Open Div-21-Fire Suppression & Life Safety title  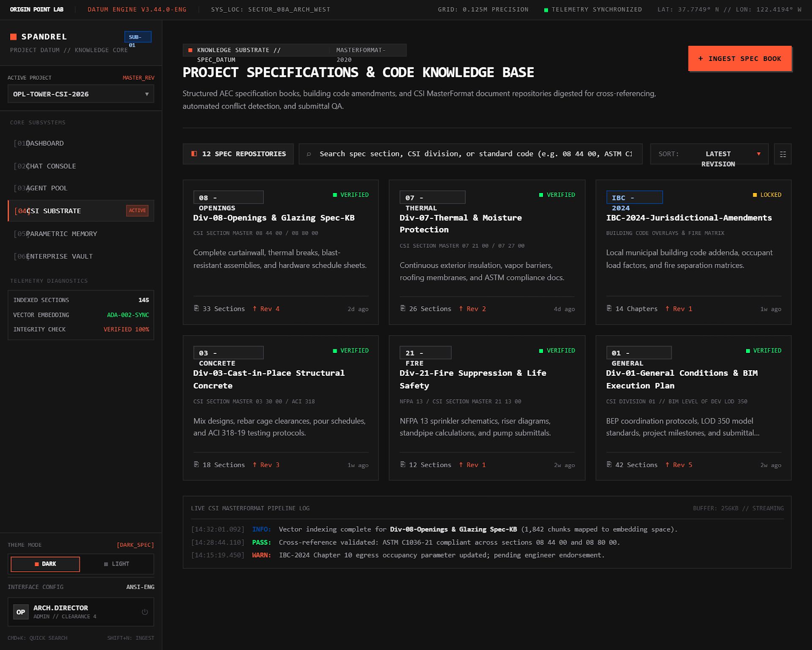tap(473, 379)
